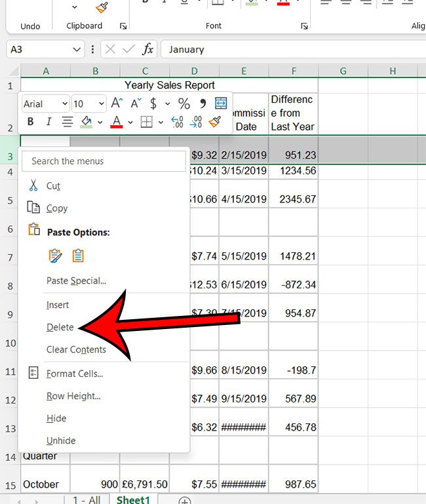Click the Decrease Font Size icon

click(135, 104)
